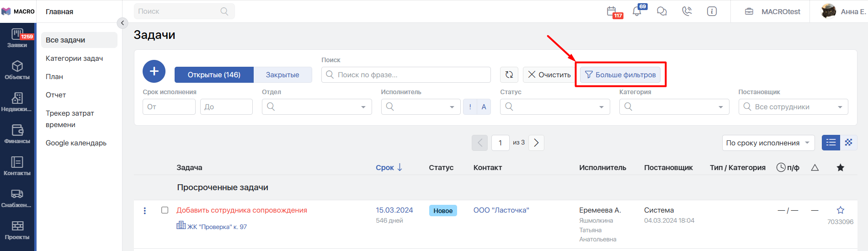Open the calendar icon with 117 badge
Image resolution: width=868 pixels, height=251 pixels.
[612, 11]
